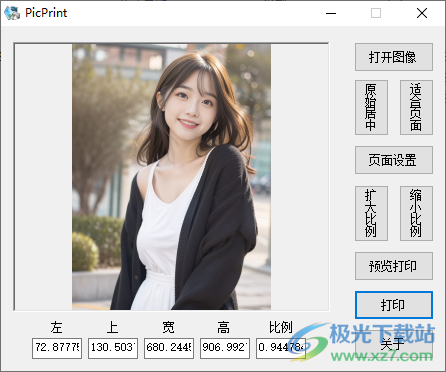Increase scale with 扩大比例 button
446x372 pixels.
click(371, 213)
